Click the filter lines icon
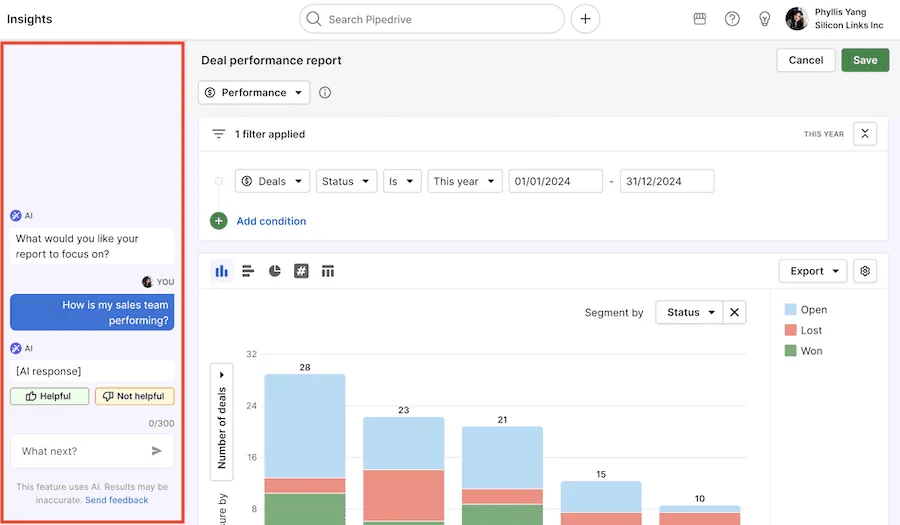Viewport: 900px width, 525px height. [x=218, y=134]
